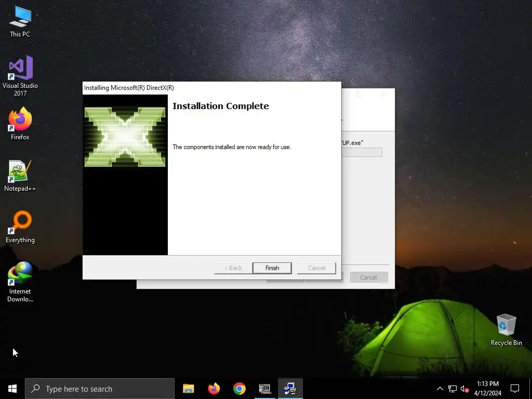Select the Recycle Bin icon
This screenshot has width=532, height=399.
tap(506, 330)
